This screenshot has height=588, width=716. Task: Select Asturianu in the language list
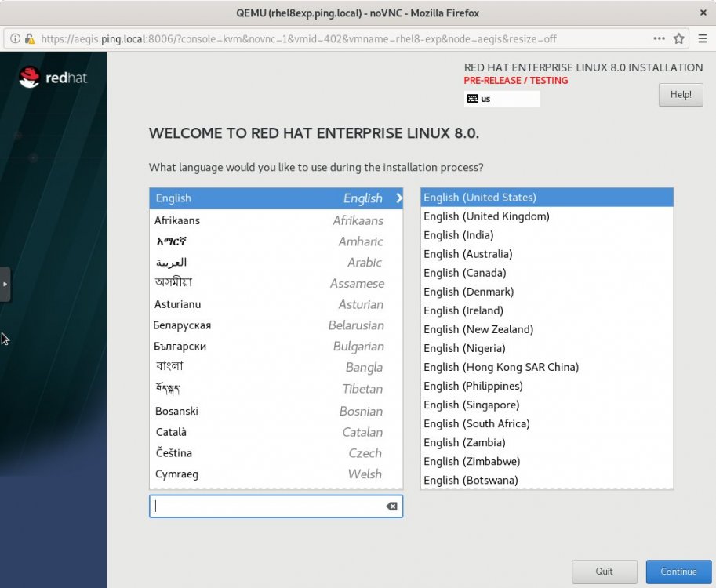(276, 304)
